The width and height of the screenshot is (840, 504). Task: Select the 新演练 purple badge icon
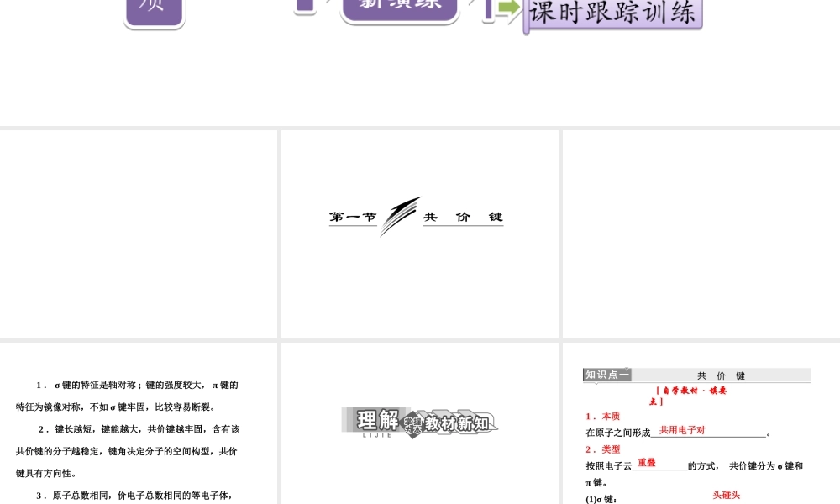pyautogui.click(x=398, y=5)
